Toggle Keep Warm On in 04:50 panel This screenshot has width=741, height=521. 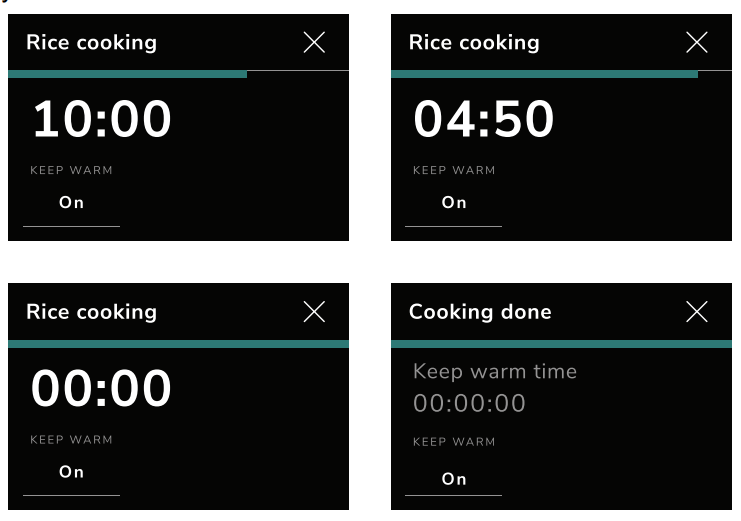click(454, 203)
